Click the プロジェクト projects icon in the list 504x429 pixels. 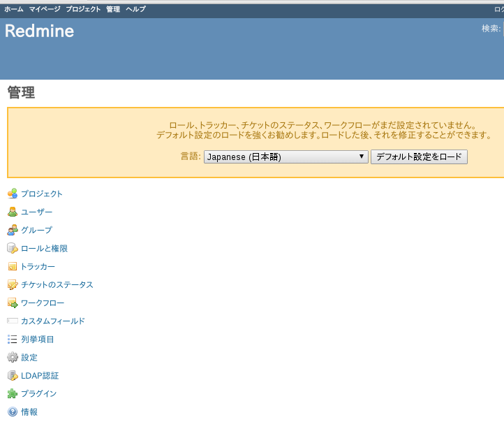pos(12,194)
